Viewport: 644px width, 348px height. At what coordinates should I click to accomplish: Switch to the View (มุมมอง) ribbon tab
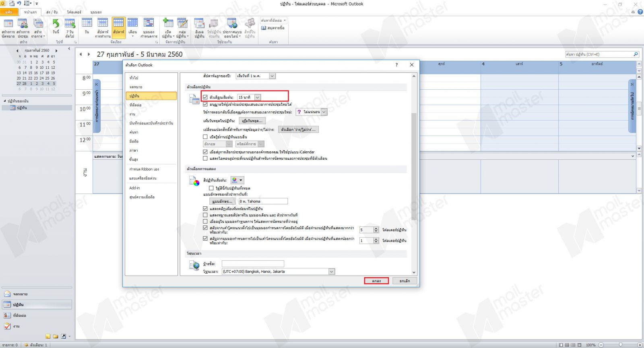(96, 12)
